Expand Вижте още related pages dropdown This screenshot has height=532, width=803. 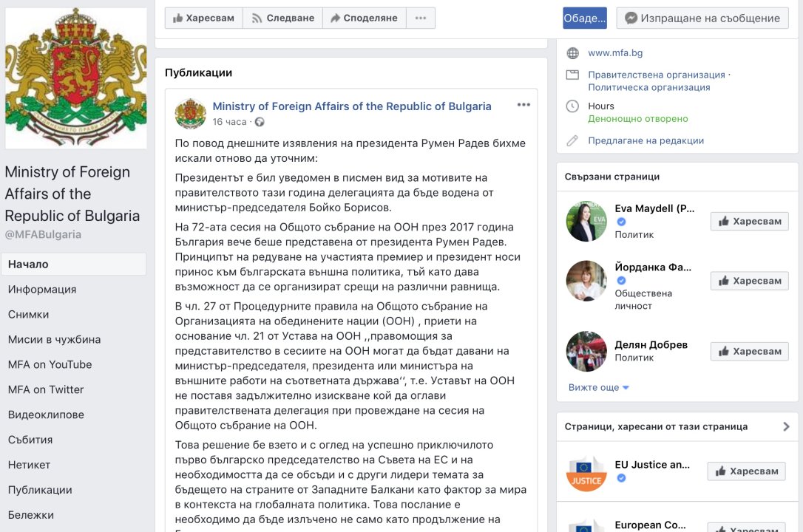click(x=599, y=387)
